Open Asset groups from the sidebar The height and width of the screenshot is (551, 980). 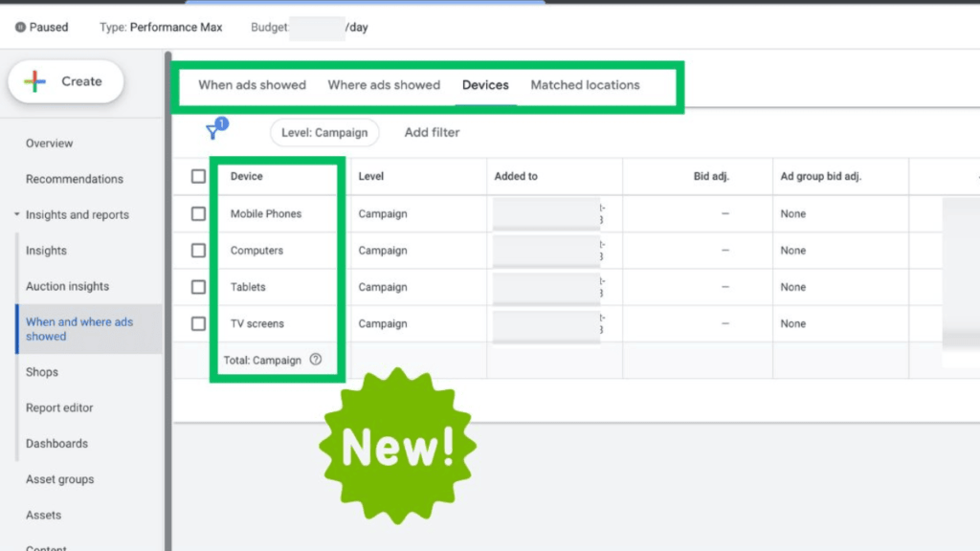(59, 479)
